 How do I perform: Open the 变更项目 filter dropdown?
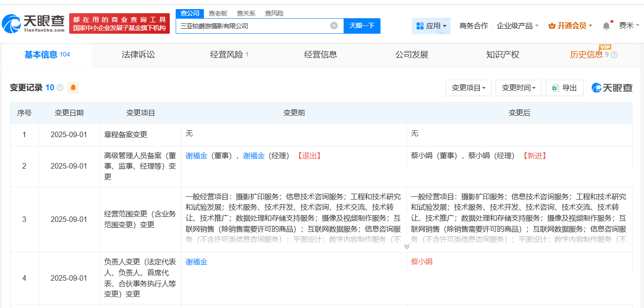point(468,87)
